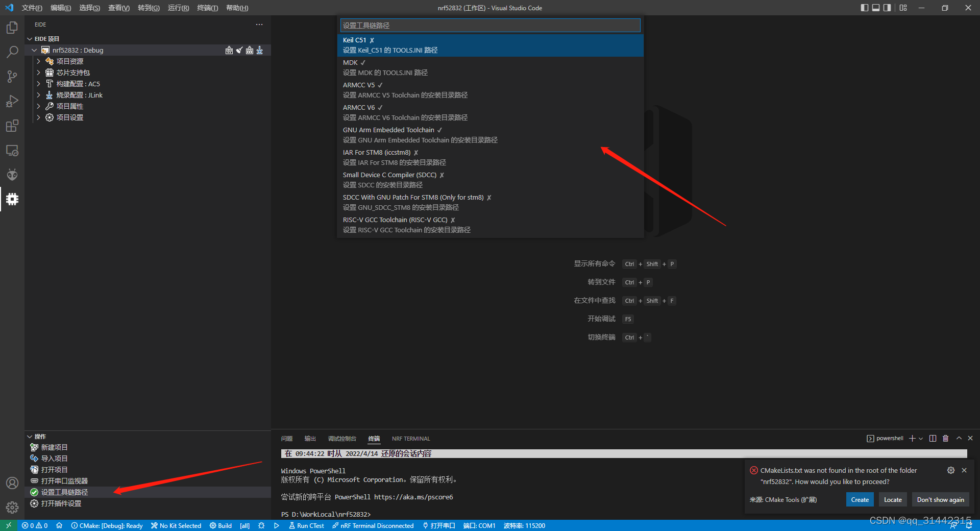Switch to the NRF TERMINAL tab

tap(411, 439)
